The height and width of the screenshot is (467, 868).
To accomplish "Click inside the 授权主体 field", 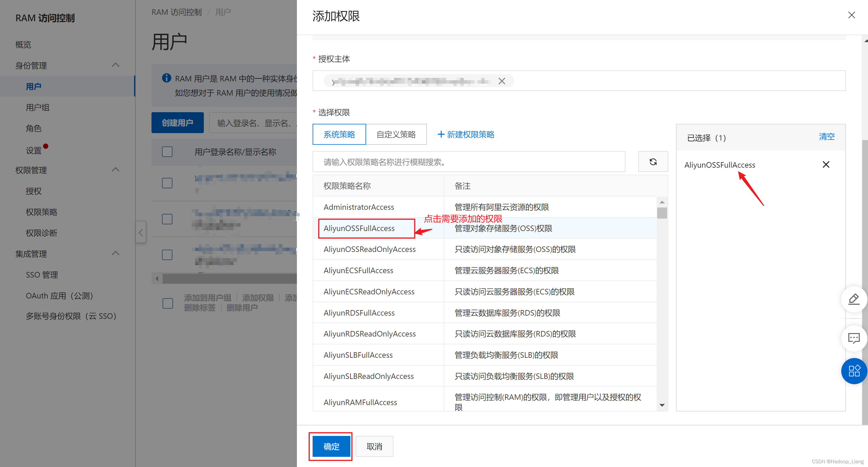I will tap(579, 80).
